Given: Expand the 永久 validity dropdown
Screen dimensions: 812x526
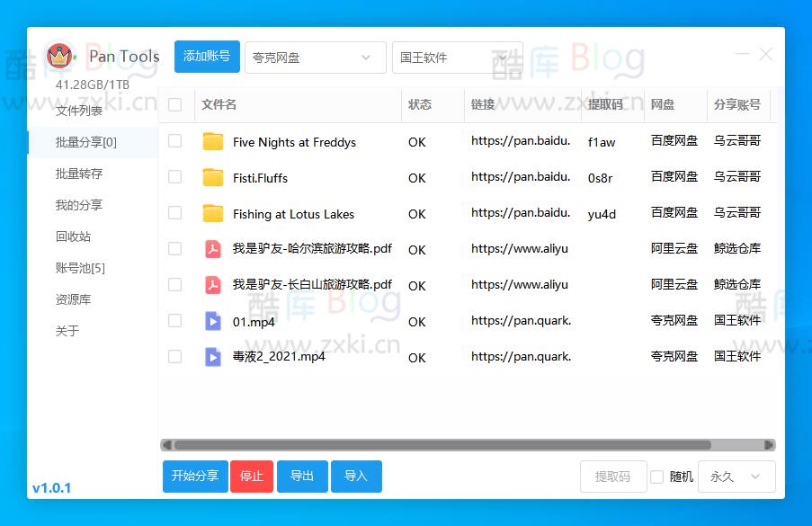Looking at the screenshot, I should [x=736, y=477].
